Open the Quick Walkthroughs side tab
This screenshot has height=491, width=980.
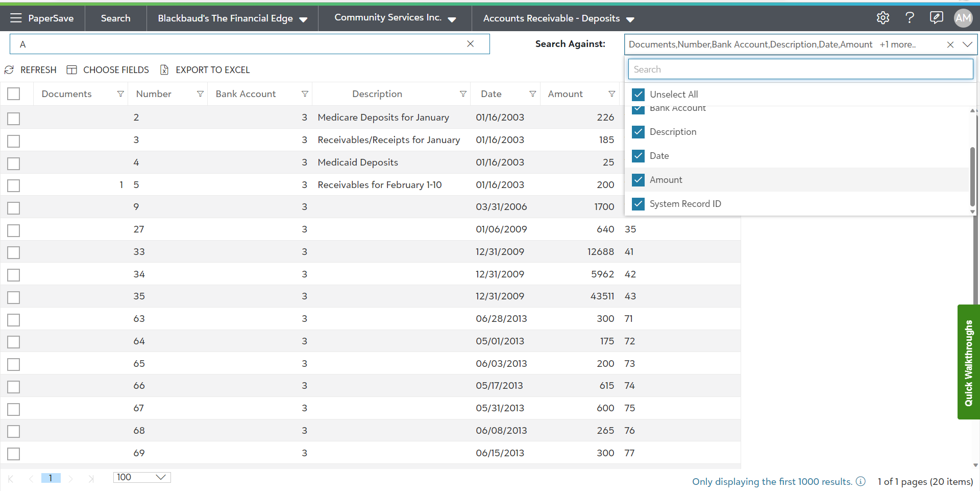click(968, 362)
